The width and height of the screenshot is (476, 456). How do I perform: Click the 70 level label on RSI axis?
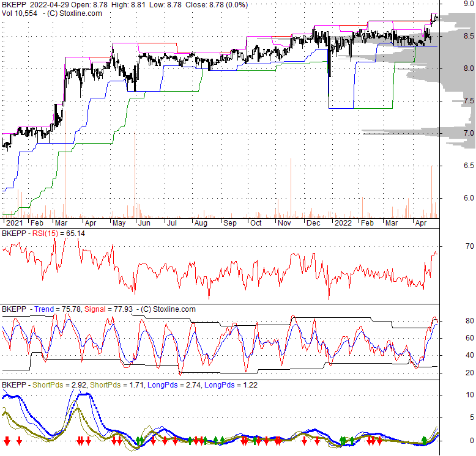tap(470, 246)
